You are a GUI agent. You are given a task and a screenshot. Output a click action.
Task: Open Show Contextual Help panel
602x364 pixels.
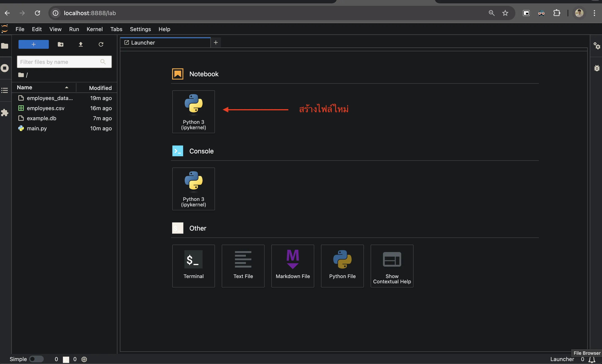click(392, 266)
